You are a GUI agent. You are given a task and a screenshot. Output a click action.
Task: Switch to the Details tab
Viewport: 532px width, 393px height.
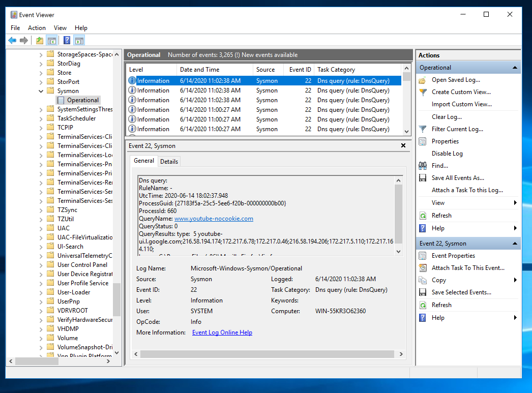169,162
